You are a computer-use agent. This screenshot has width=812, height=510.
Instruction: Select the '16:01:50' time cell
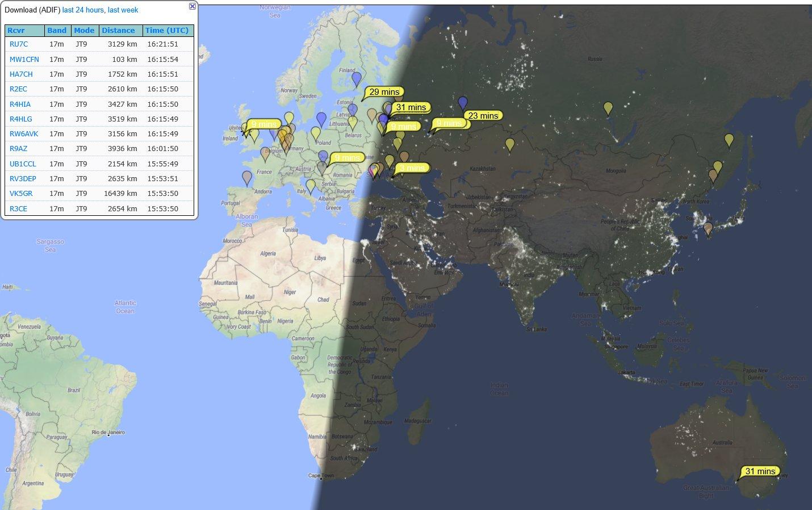pos(162,149)
